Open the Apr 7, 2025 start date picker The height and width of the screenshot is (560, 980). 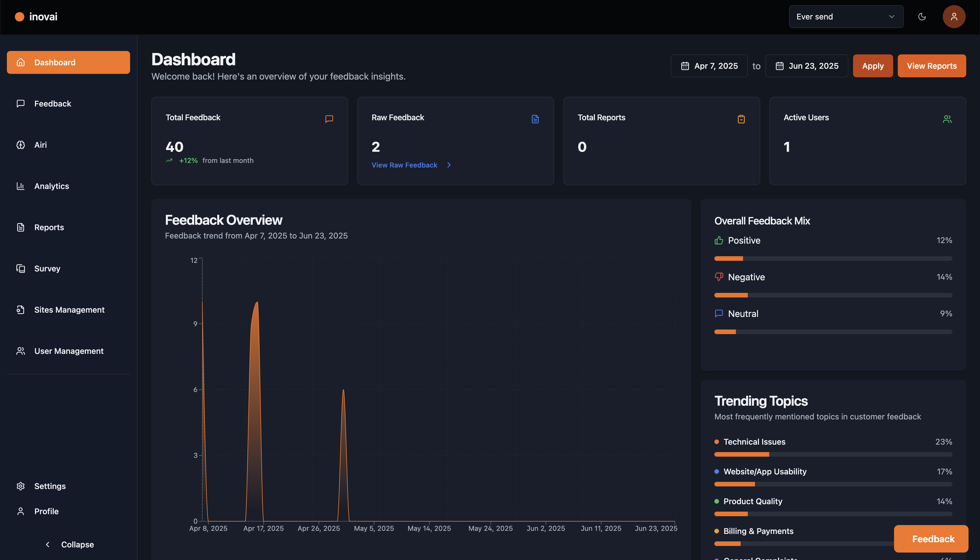[709, 66]
